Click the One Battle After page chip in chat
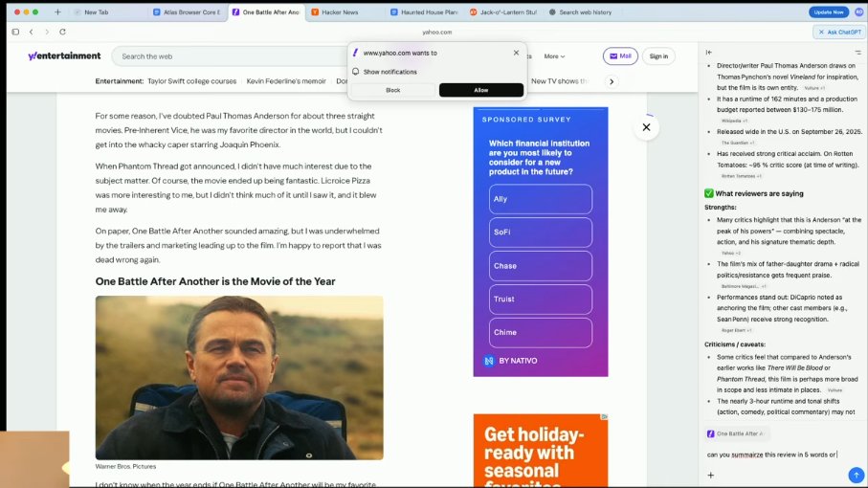Viewport: 868px width, 488px height. tap(738, 433)
